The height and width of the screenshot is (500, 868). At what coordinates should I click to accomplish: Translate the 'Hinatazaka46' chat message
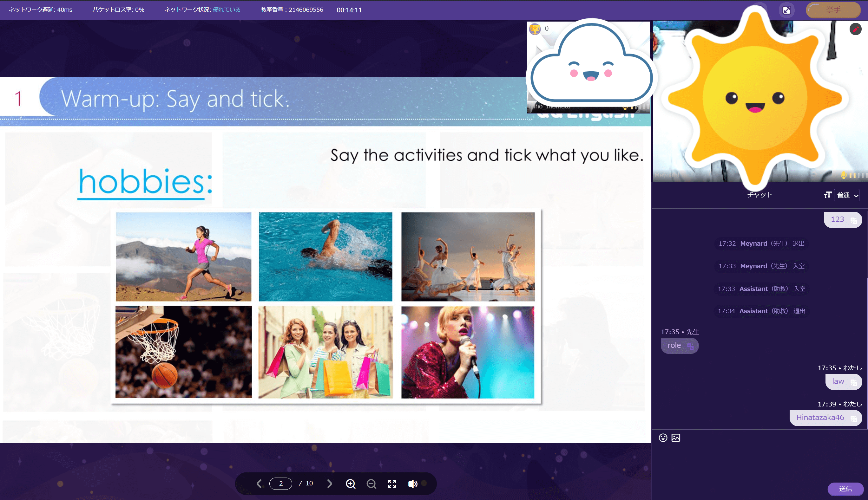tap(854, 418)
